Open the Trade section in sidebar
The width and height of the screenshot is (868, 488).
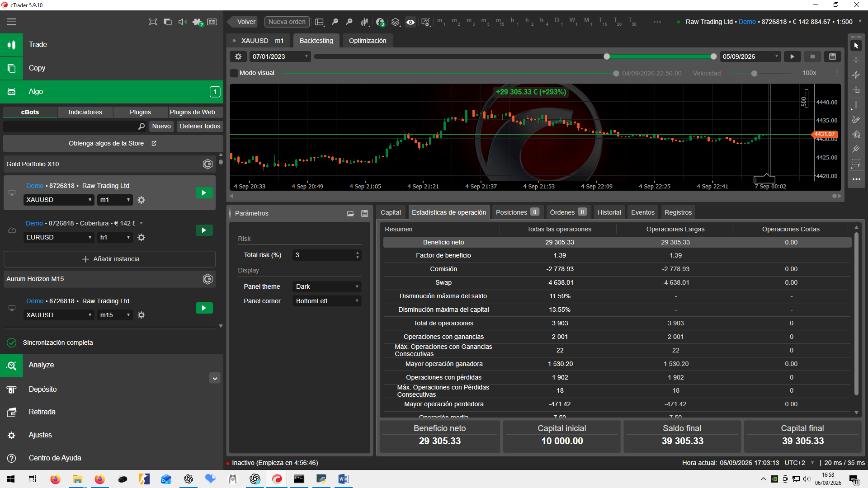(112, 45)
